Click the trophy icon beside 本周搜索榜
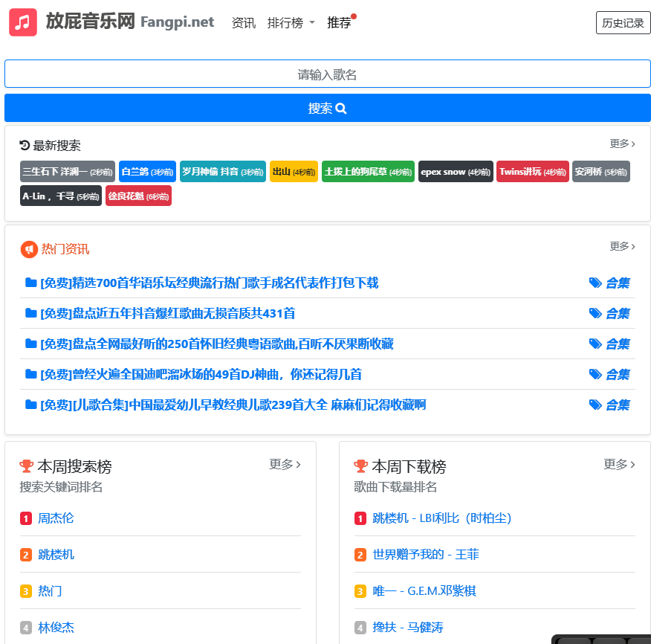The height and width of the screenshot is (644, 651). (27, 466)
